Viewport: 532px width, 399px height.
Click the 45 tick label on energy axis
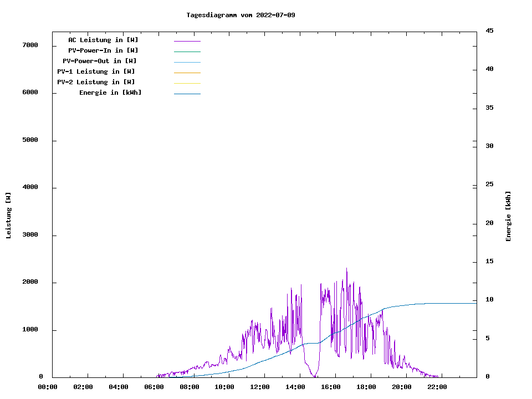click(x=490, y=30)
